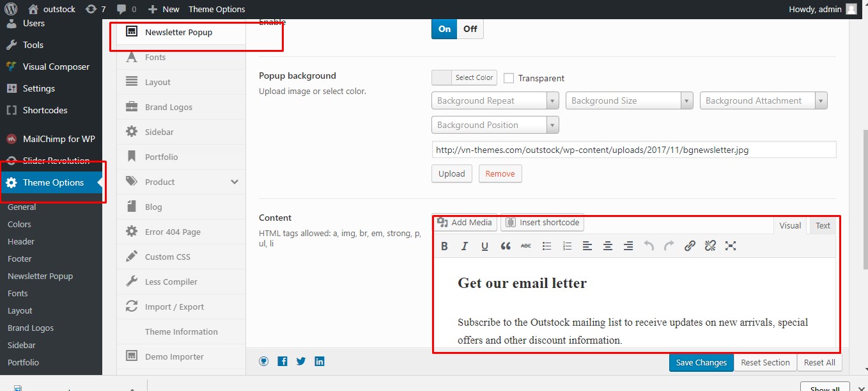Switch to the Text editor tab
This screenshot has height=391, width=868.
823,225
